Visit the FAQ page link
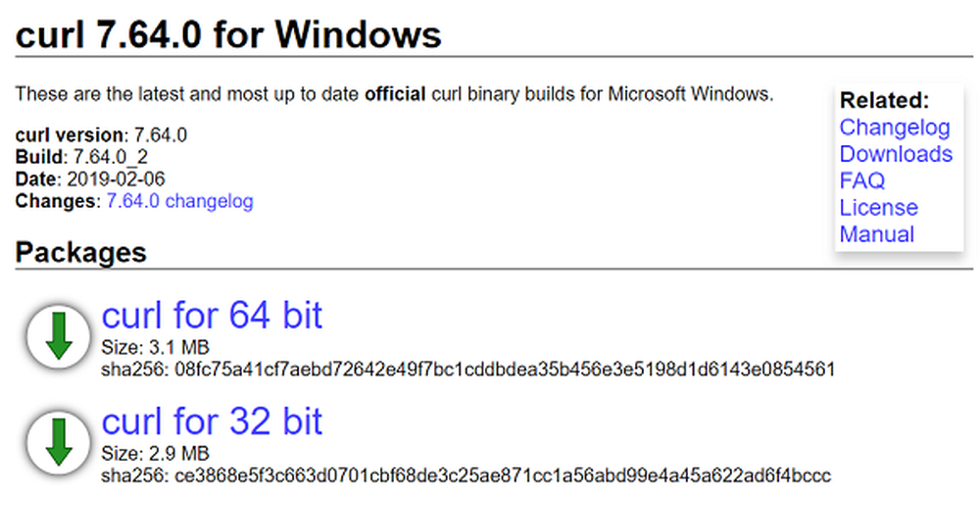The width and height of the screenshot is (980, 508). coord(861,180)
